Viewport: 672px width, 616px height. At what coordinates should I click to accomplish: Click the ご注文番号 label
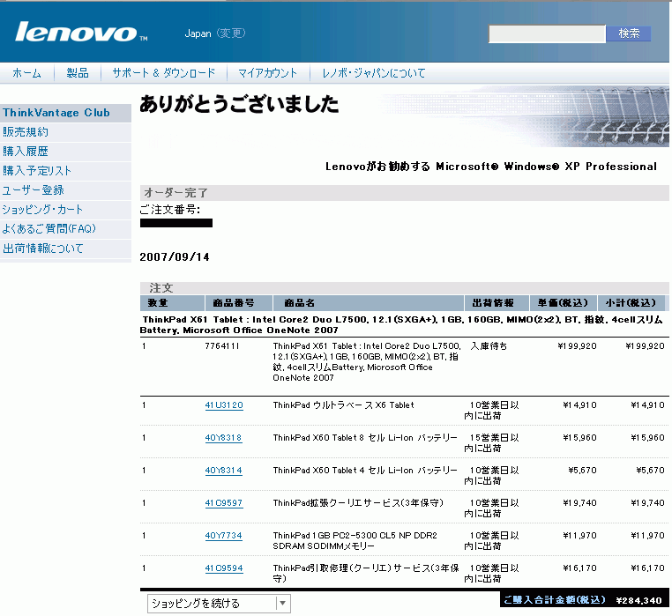(169, 210)
